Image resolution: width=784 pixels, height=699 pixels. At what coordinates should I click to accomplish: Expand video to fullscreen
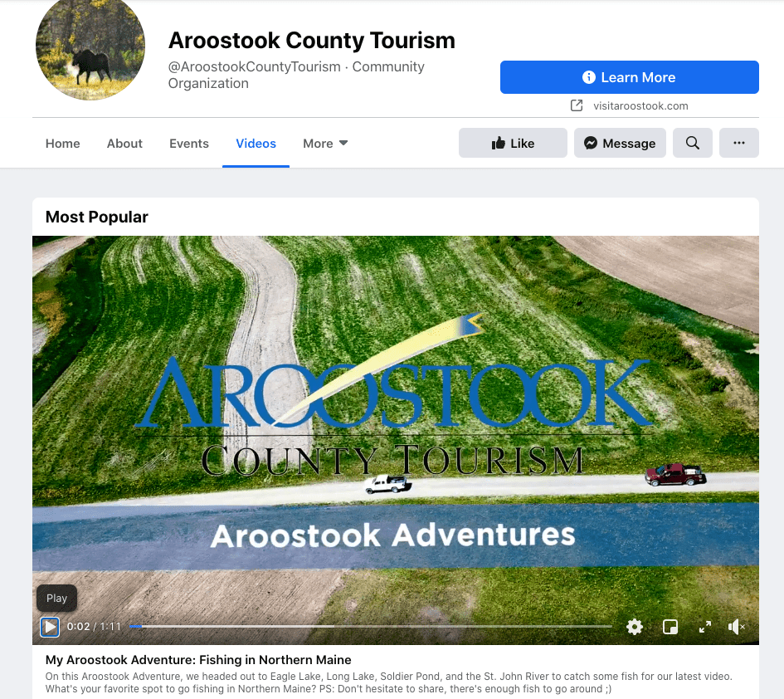click(x=705, y=627)
